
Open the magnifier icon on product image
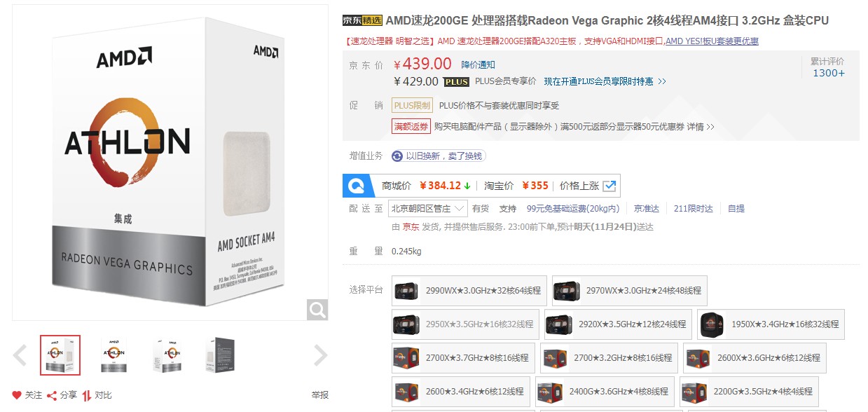(x=317, y=309)
